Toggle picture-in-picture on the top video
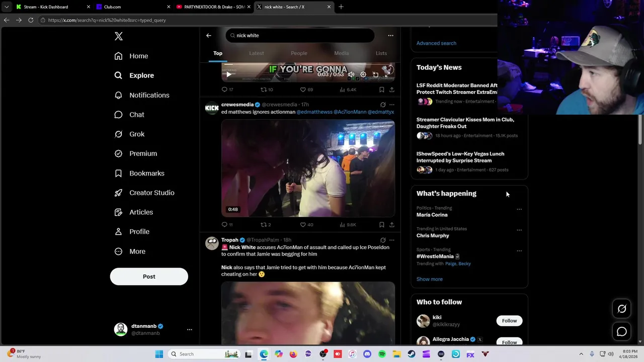Viewport: 644px width, 362px height. 375,74
